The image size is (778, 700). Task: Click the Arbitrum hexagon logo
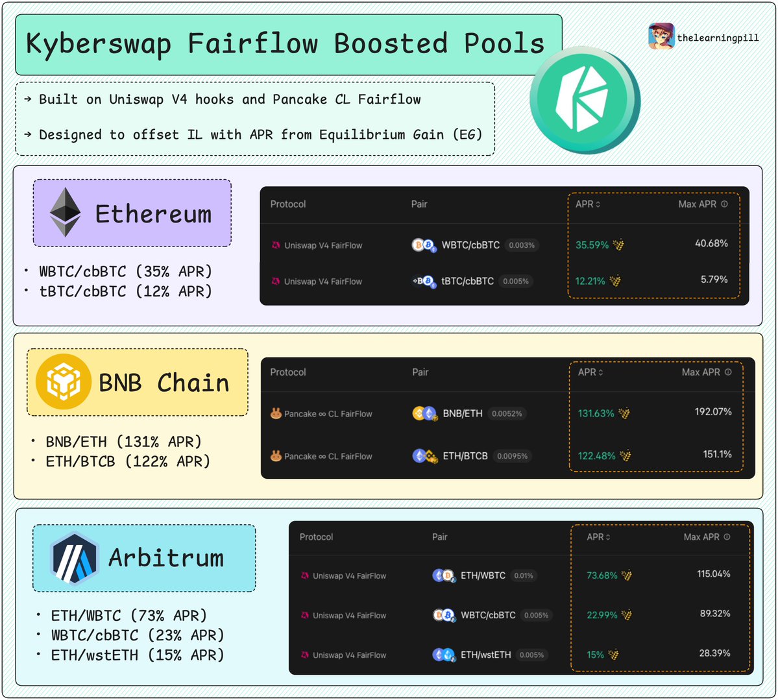75,558
